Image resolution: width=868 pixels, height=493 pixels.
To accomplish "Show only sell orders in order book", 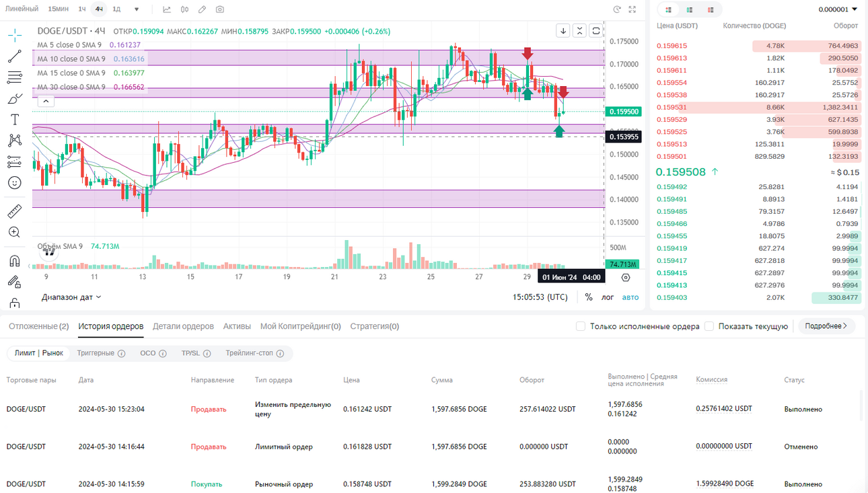I will pos(711,9).
